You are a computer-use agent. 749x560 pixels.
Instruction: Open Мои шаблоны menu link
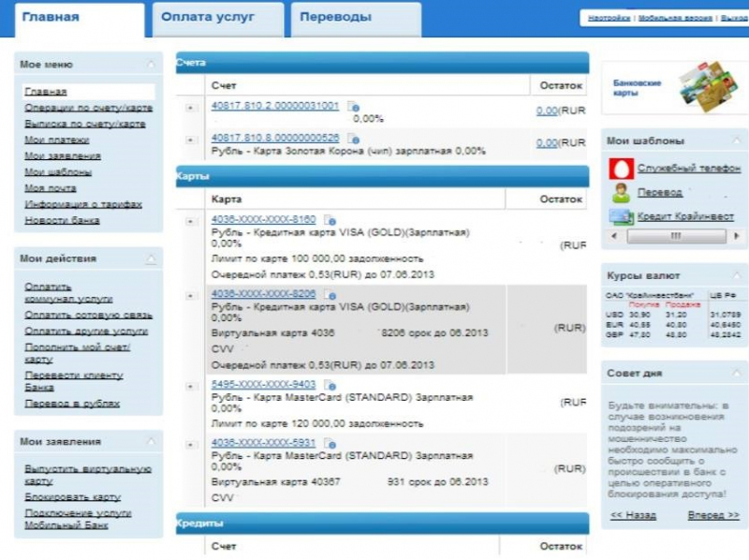click(58, 172)
